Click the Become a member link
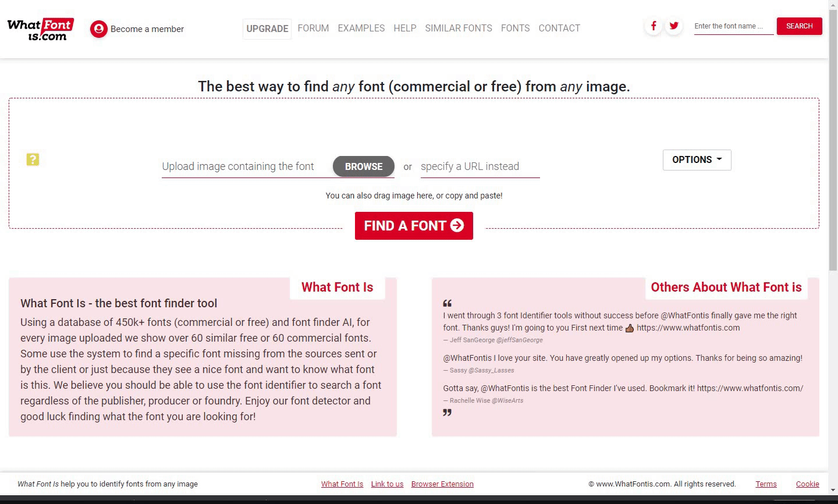This screenshot has height=504, width=838. click(147, 29)
